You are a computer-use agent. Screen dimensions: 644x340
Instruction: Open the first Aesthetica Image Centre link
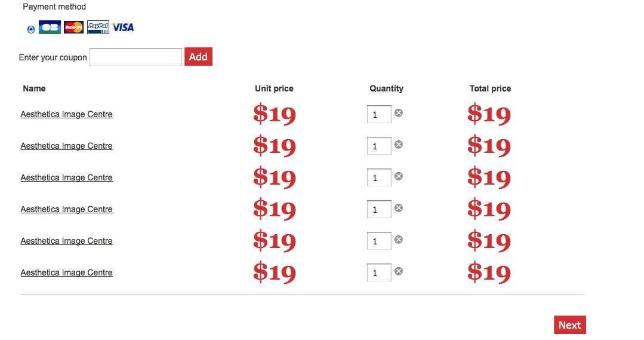[66, 114]
